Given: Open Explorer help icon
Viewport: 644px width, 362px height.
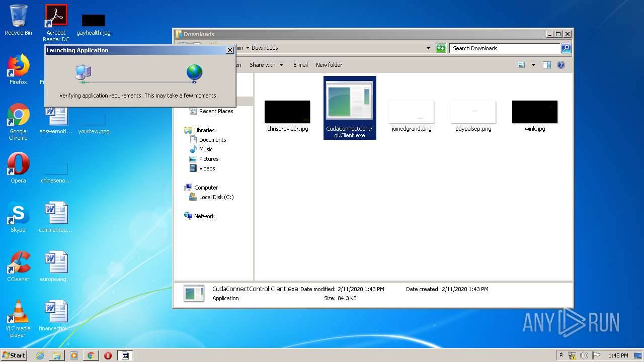Looking at the screenshot, I should click(x=561, y=65).
